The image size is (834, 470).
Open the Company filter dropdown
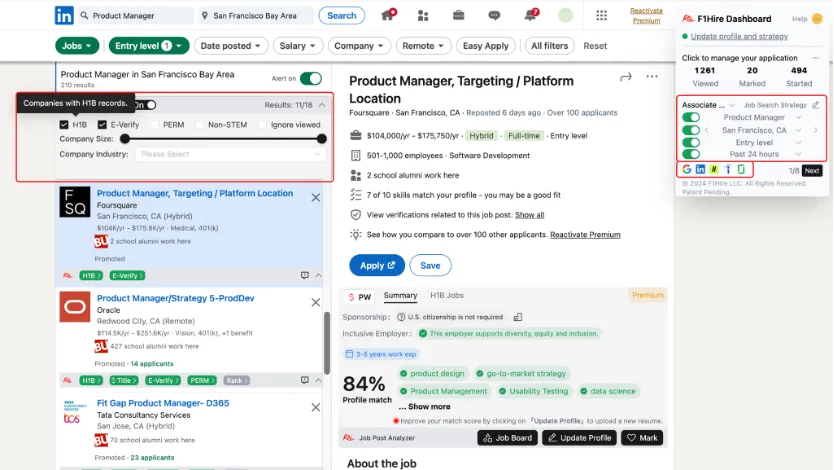[359, 46]
